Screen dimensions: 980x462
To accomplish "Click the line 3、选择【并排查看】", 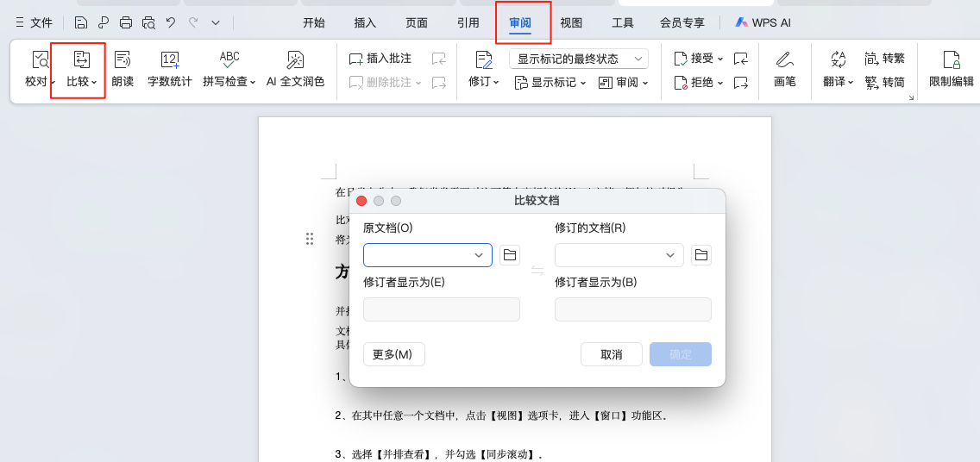I will [439, 454].
